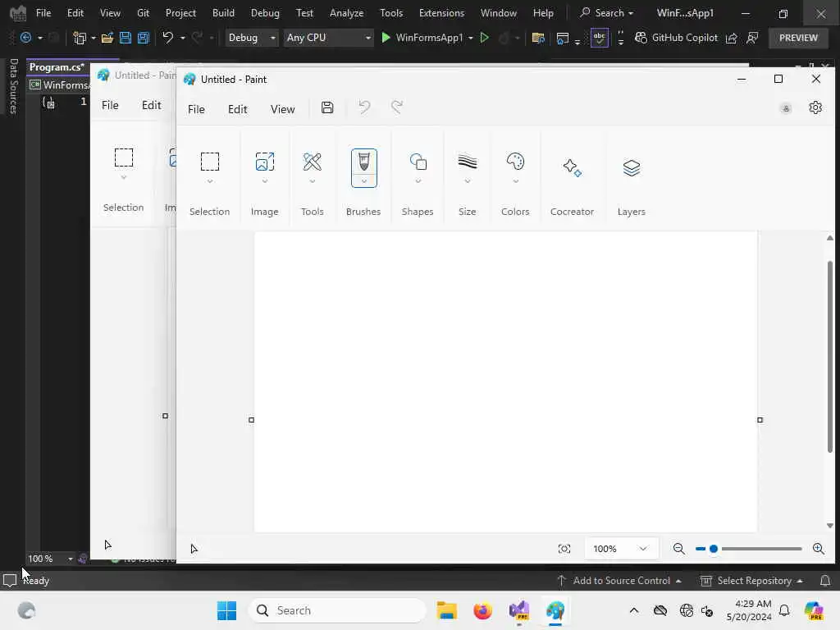840x630 pixels.
Task: Open the Image tools in Paint
Action: (x=265, y=162)
